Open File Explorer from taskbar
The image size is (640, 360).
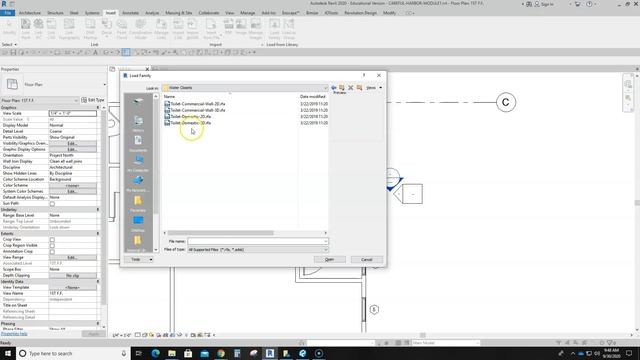click(x=172, y=353)
